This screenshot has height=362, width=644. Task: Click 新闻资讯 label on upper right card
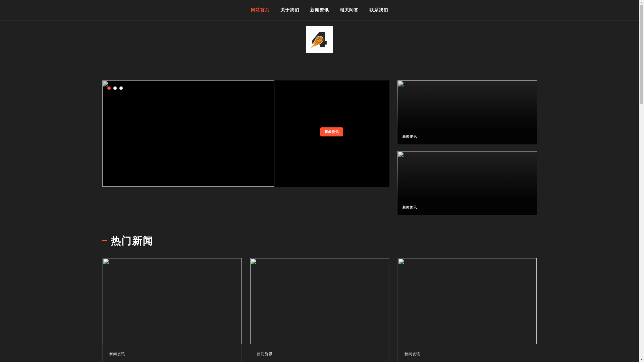[410, 137]
